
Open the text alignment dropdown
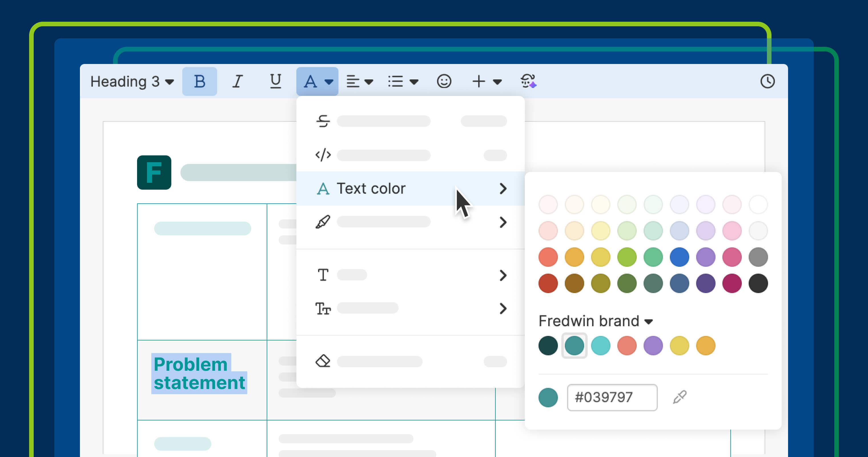point(359,81)
